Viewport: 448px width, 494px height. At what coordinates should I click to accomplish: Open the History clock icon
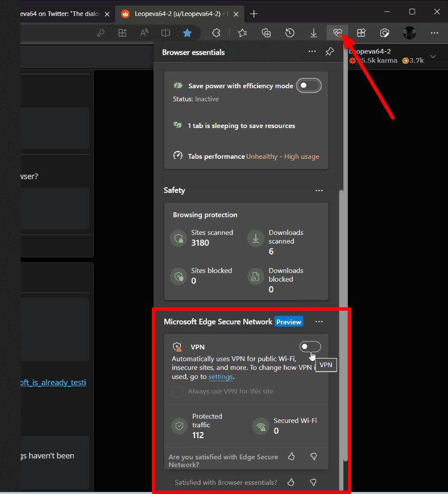pos(289,33)
